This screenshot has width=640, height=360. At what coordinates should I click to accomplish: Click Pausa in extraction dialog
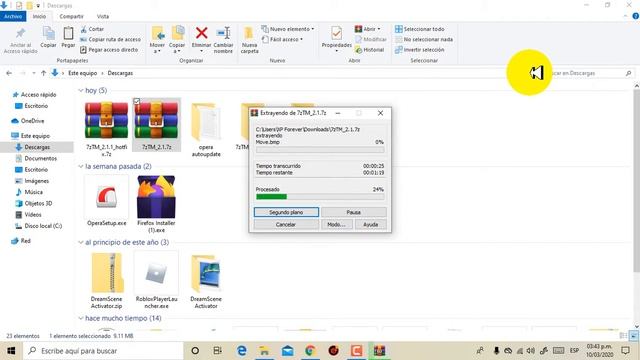(353, 212)
